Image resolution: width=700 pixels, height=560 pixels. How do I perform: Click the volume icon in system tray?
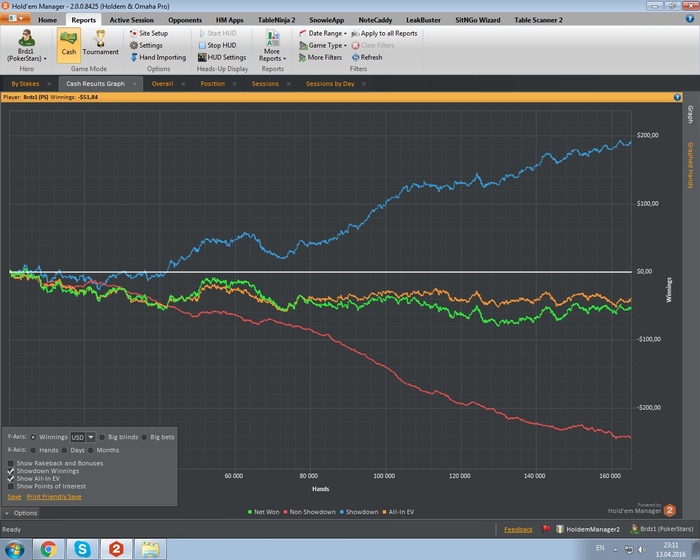[642, 549]
